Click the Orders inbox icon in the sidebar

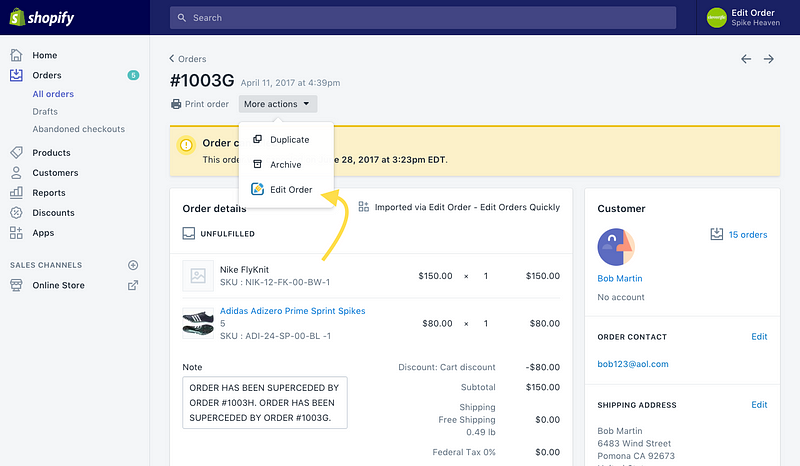point(16,75)
